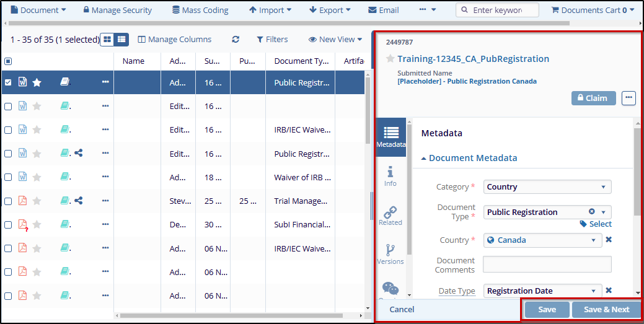The height and width of the screenshot is (324, 644).
Task: Open the Date Type dropdown
Action: click(x=542, y=291)
